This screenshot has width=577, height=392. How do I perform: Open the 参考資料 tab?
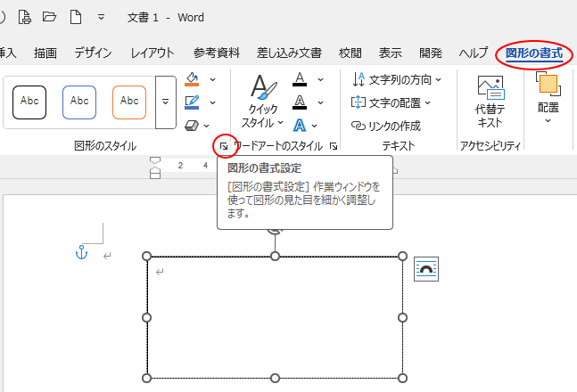coord(217,53)
